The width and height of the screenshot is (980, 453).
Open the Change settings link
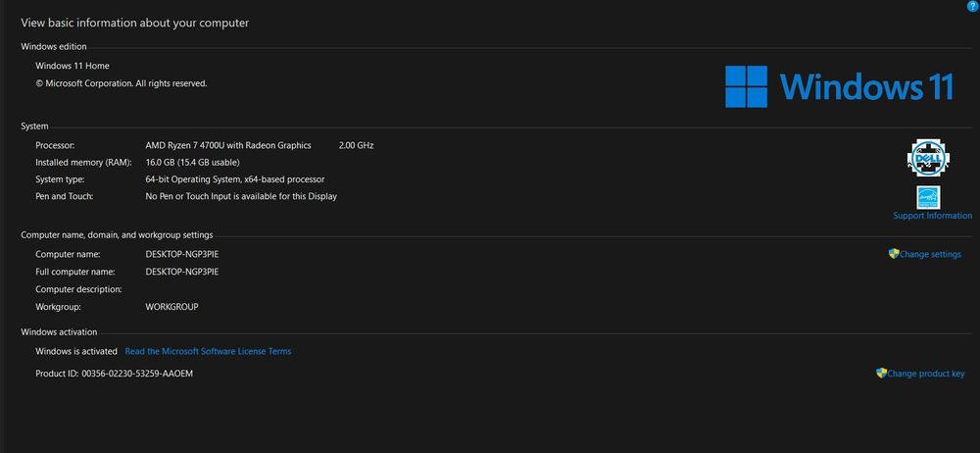tap(930, 255)
